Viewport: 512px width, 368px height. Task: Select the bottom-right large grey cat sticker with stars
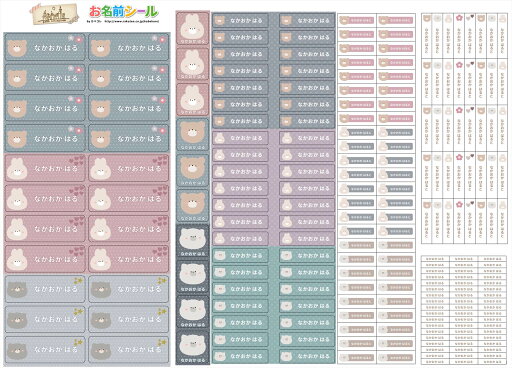[x=129, y=349]
